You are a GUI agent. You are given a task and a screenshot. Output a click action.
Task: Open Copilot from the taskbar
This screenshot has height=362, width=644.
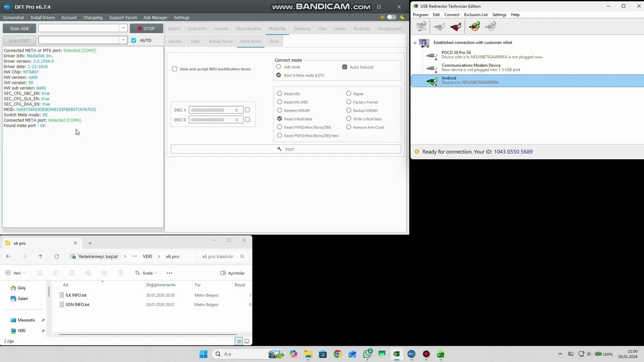(x=293, y=354)
